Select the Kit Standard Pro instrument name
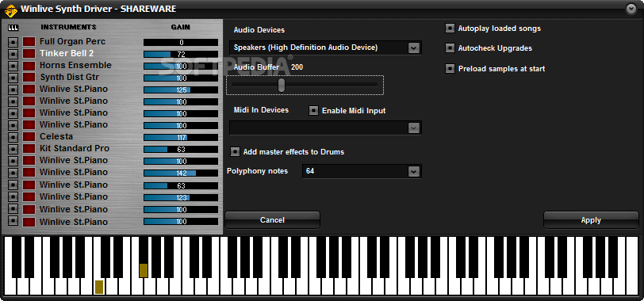644x301 pixels. (75, 148)
